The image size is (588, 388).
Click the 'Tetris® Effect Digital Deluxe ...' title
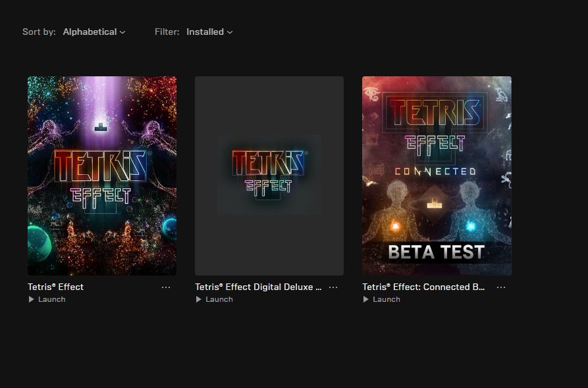[x=258, y=287]
